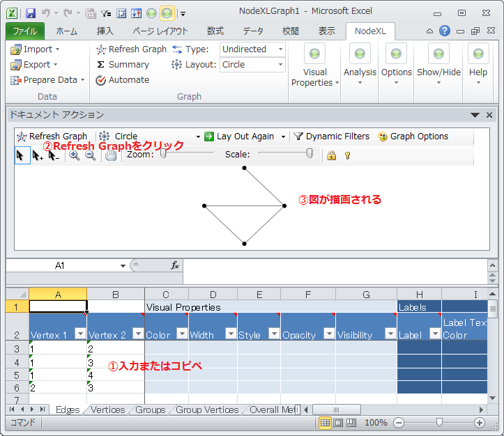Viewport: 504px width, 436px height.
Task: Select cell A3 containing 1
Action: pos(58,349)
